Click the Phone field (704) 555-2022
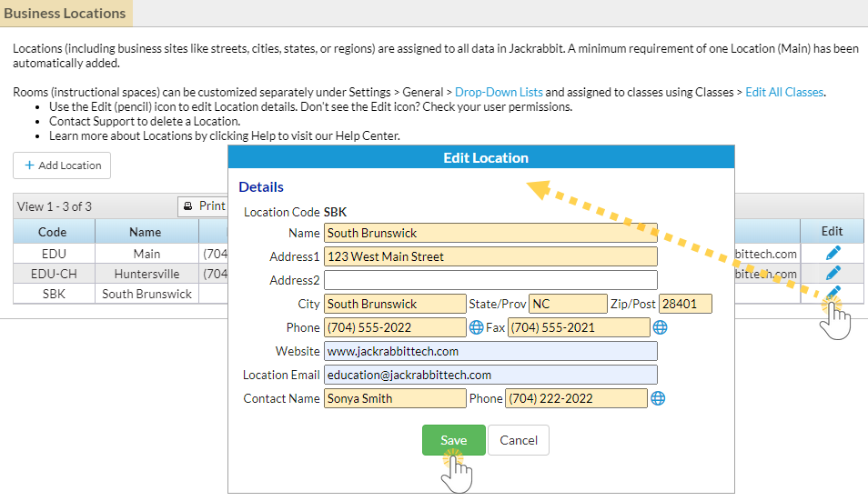This screenshot has width=868, height=501. [x=395, y=327]
